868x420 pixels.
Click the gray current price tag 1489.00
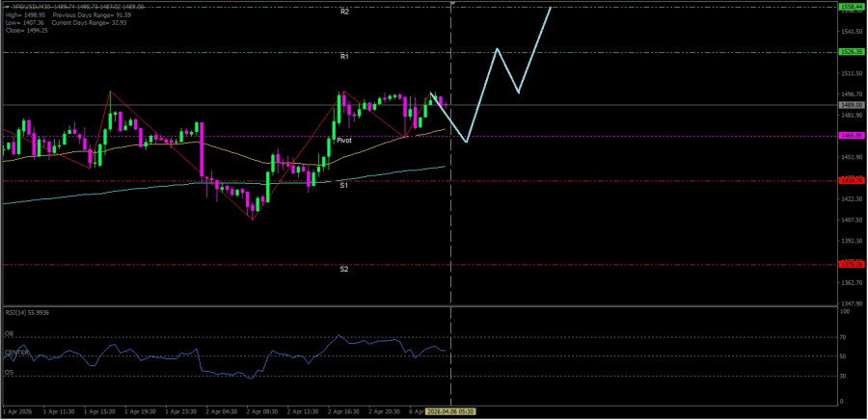(852, 104)
